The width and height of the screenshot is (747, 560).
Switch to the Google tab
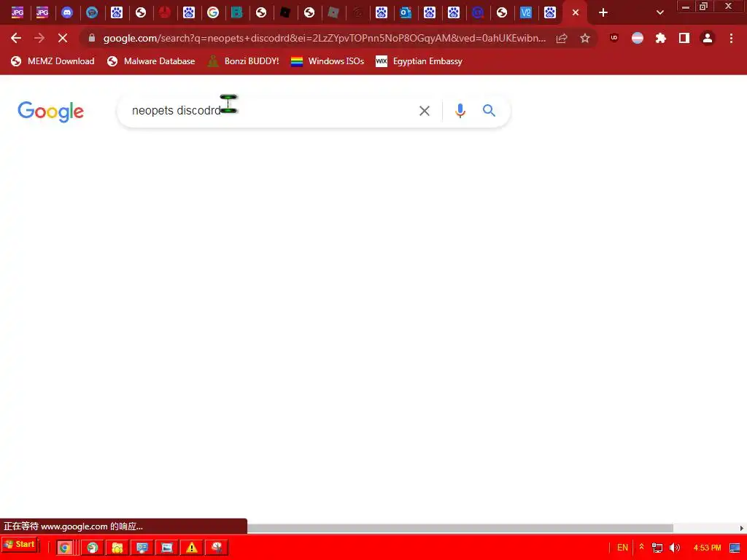pyautogui.click(x=213, y=13)
